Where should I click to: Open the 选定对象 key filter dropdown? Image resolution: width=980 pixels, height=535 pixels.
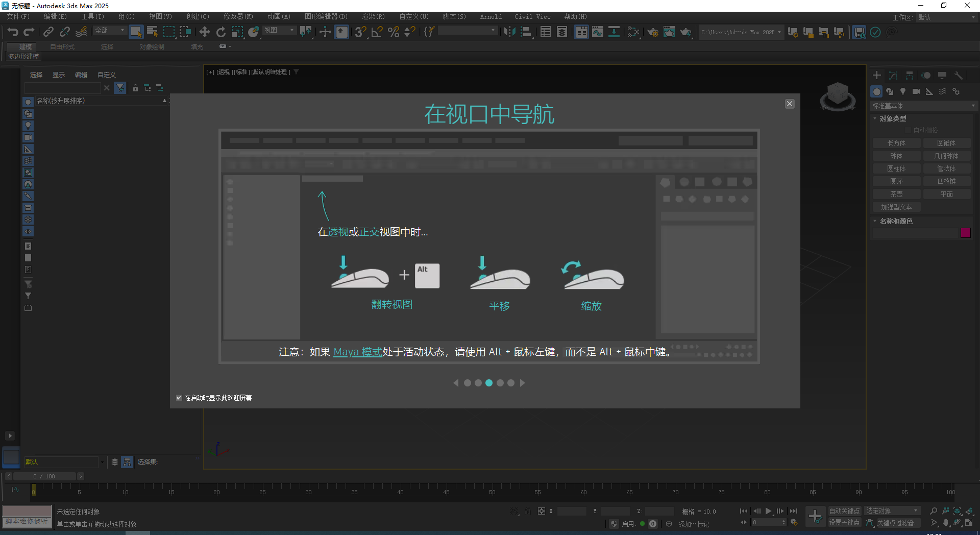point(892,511)
